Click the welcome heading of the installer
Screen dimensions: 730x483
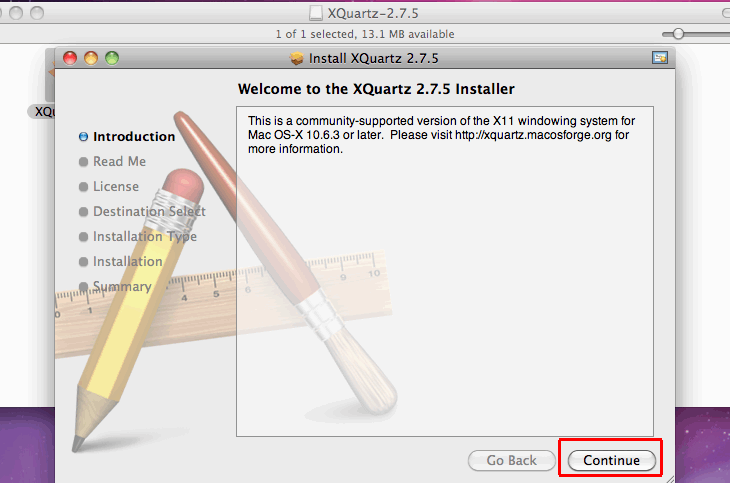click(376, 89)
